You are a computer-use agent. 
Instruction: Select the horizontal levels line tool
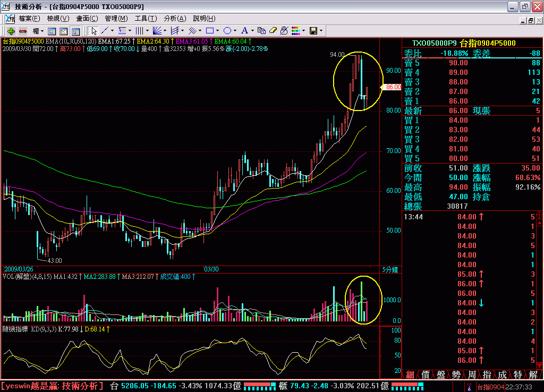(x=122, y=31)
